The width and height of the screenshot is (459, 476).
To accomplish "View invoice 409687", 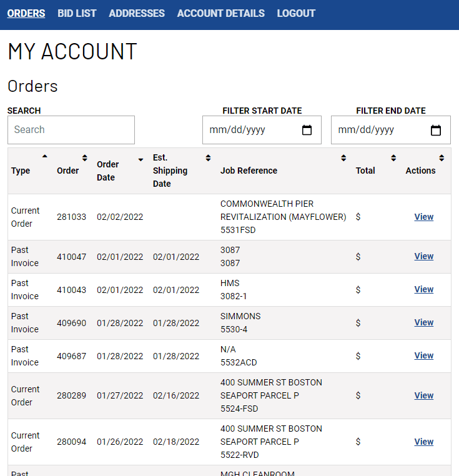I will pos(424,355).
